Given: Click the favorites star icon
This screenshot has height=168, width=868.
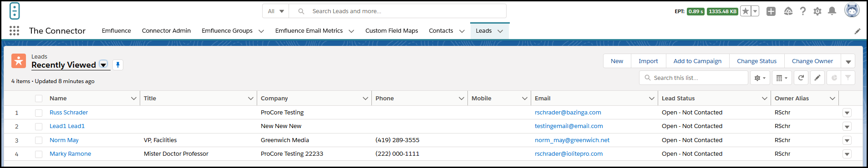Looking at the screenshot, I should click(x=745, y=11).
